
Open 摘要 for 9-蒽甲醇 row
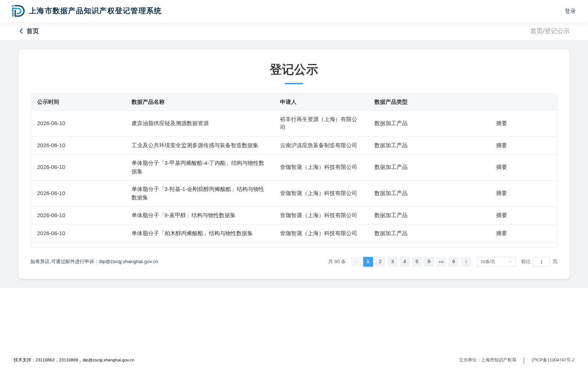[x=502, y=215]
